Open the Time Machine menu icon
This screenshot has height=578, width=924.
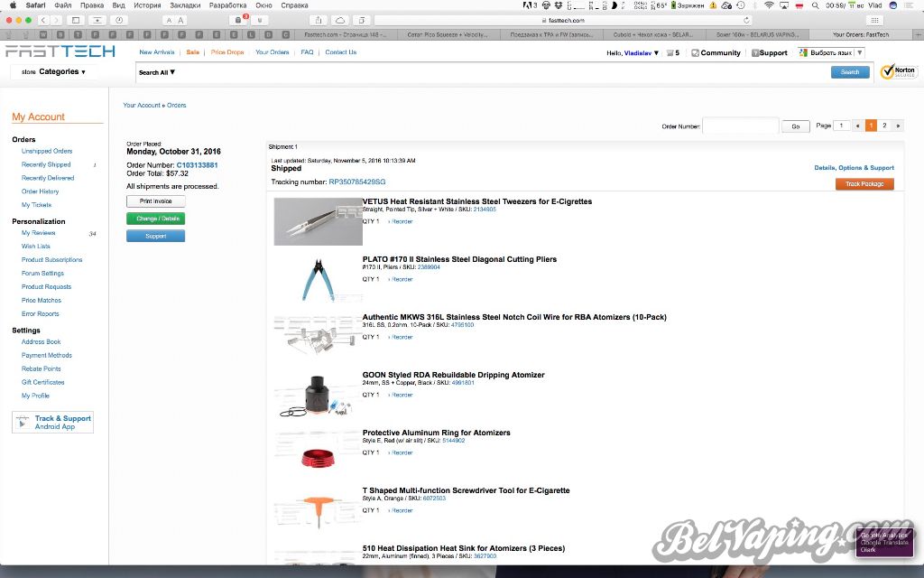click(x=741, y=5)
